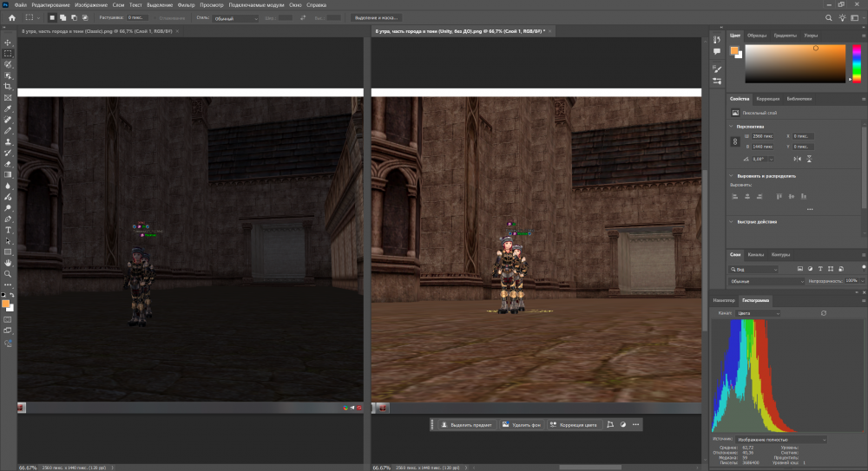Click Select and Mask button in options bar
Image resolution: width=868 pixels, height=471 pixels.
(376, 17)
